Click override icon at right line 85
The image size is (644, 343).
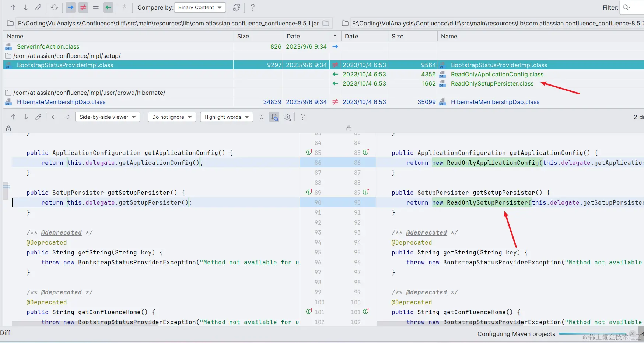tap(366, 152)
